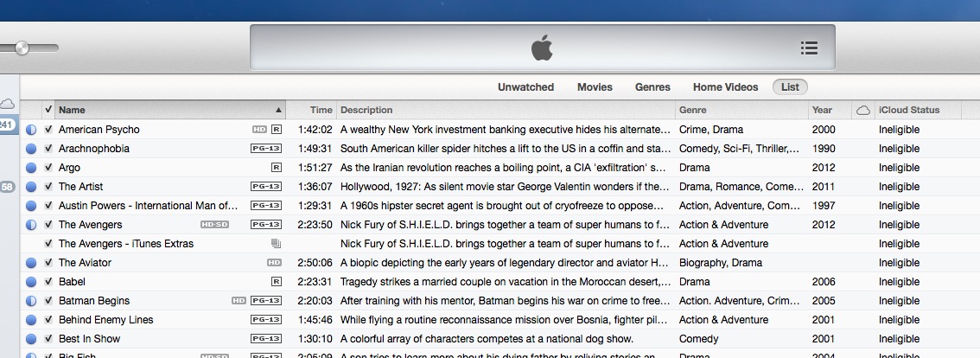Uncheck the Argo checkbox

48,168
